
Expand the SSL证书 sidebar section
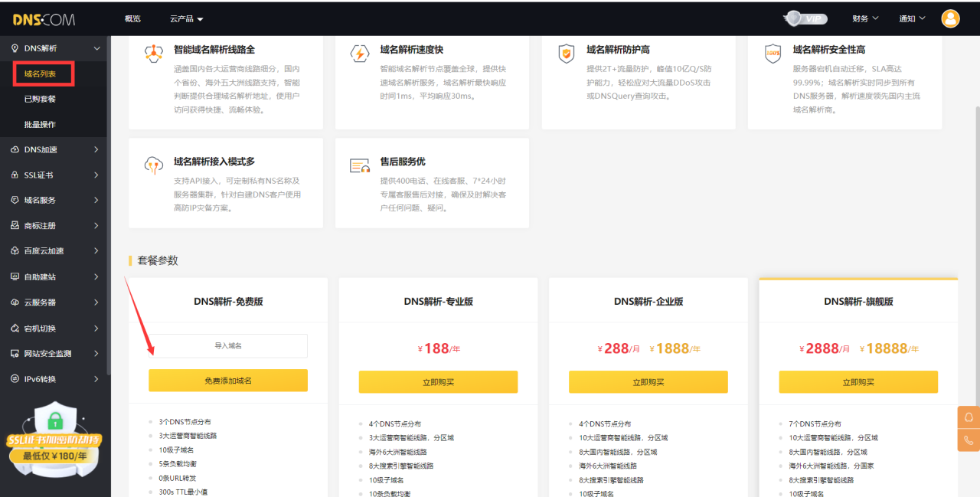tap(55, 175)
